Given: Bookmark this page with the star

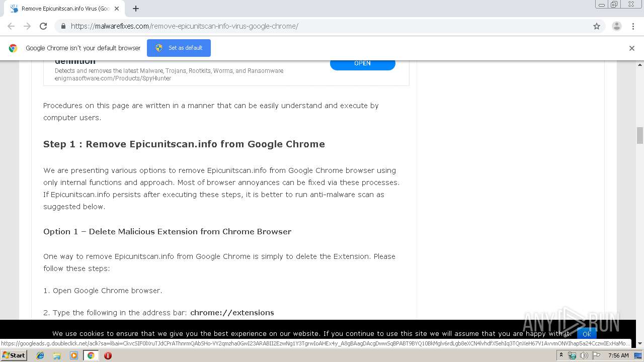Looking at the screenshot, I should click(x=597, y=26).
